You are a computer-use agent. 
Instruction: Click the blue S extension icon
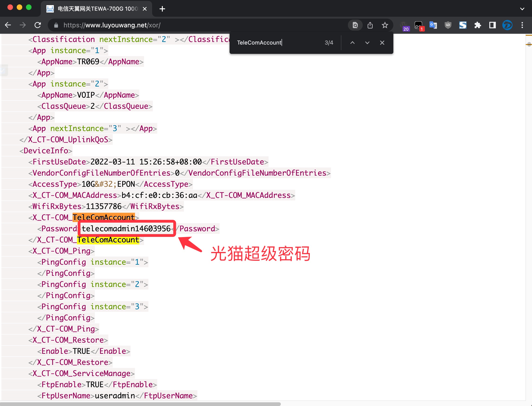[463, 25]
